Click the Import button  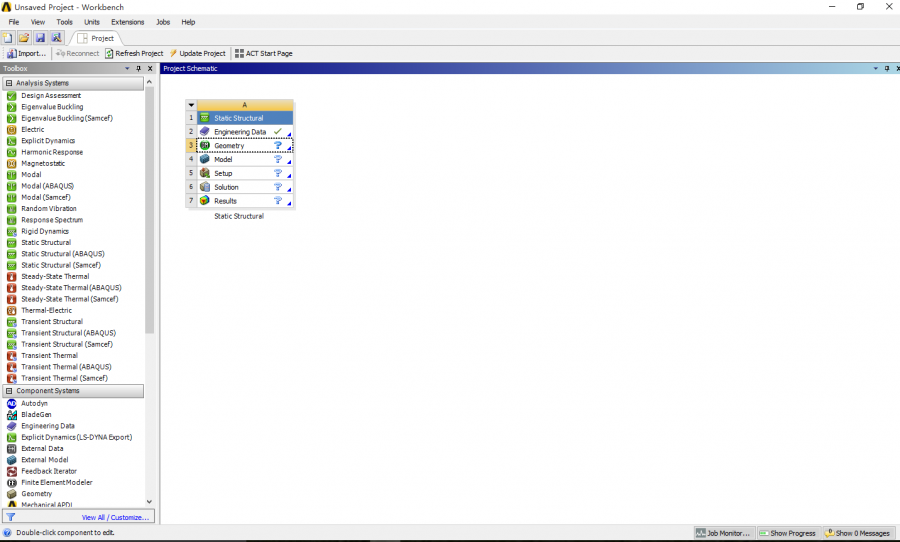26,53
